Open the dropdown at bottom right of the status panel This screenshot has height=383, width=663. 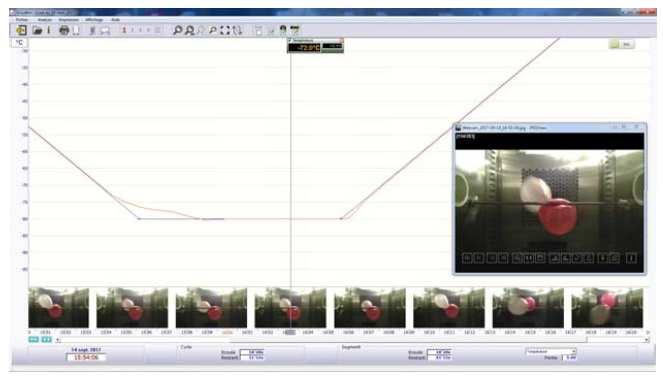coord(551,351)
